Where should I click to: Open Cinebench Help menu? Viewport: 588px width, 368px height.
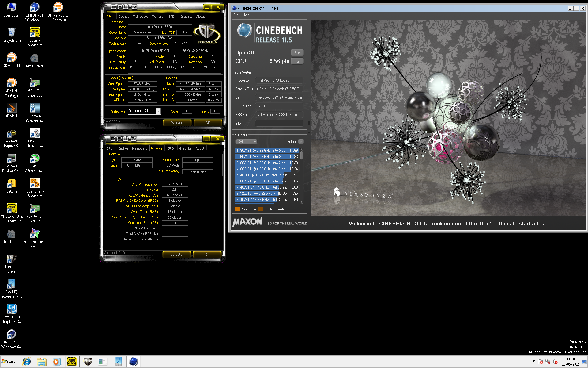(246, 15)
